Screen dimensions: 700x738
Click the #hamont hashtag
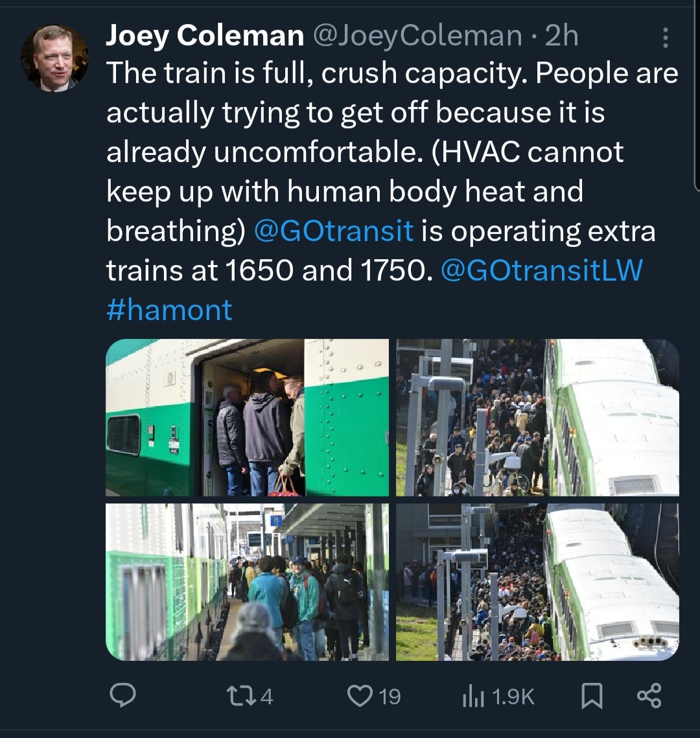[x=169, y=310]
